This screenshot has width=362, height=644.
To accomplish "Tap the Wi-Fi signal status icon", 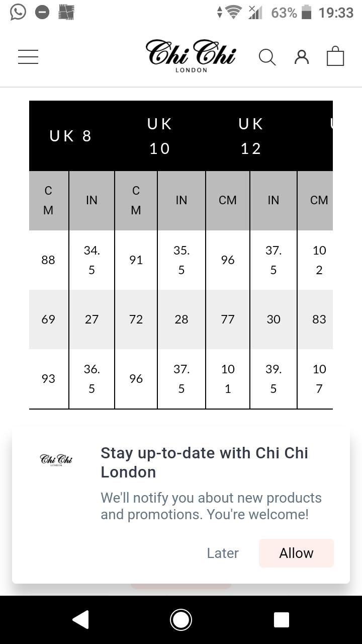I will pos(232,12).
